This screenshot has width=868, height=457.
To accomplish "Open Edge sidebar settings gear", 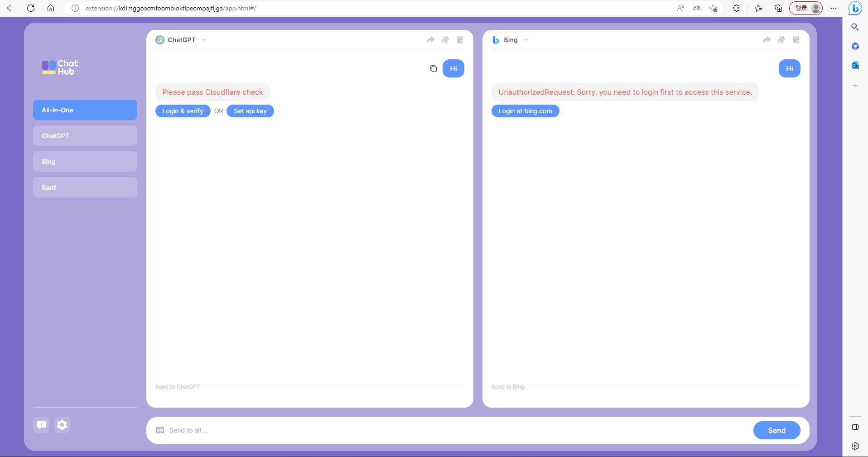I will [x=855, y=446].
